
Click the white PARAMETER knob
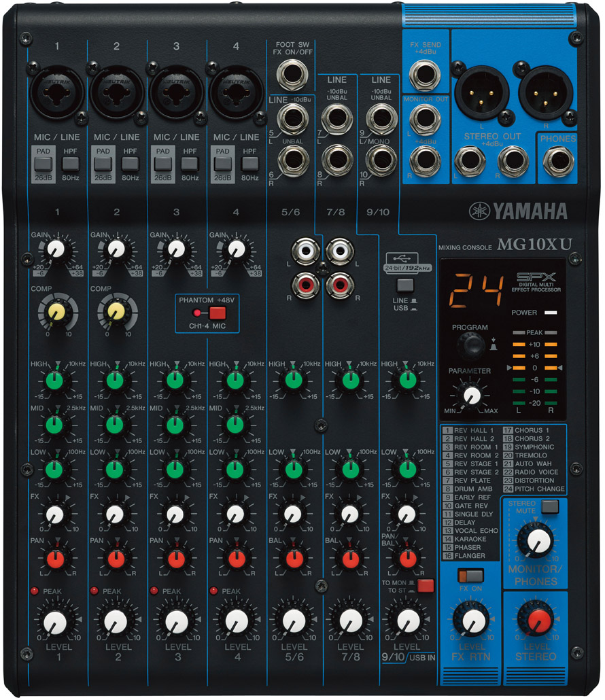[470, 394]
